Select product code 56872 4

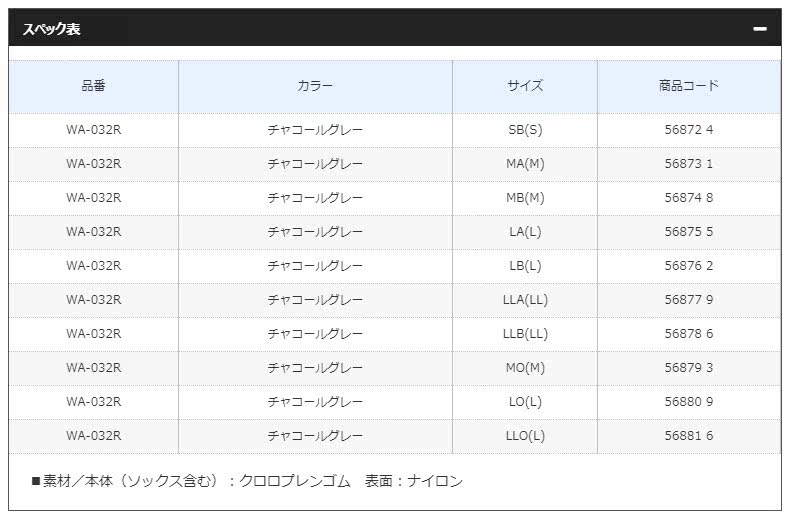click(x=689, y=130)
